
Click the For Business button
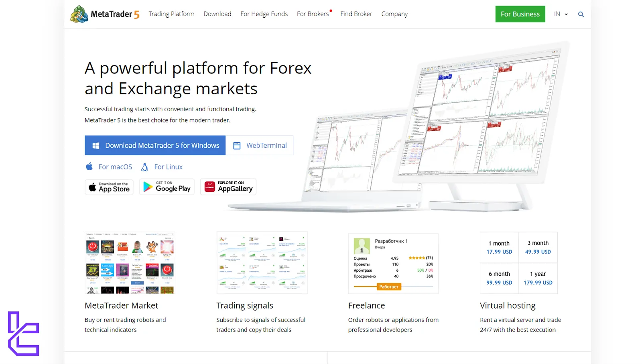[520, 14]
